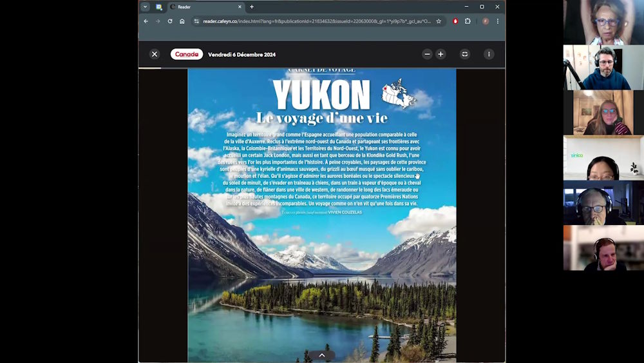Open the red extension icon in toolbar
The image size is (644, 363).
[455, 21]
